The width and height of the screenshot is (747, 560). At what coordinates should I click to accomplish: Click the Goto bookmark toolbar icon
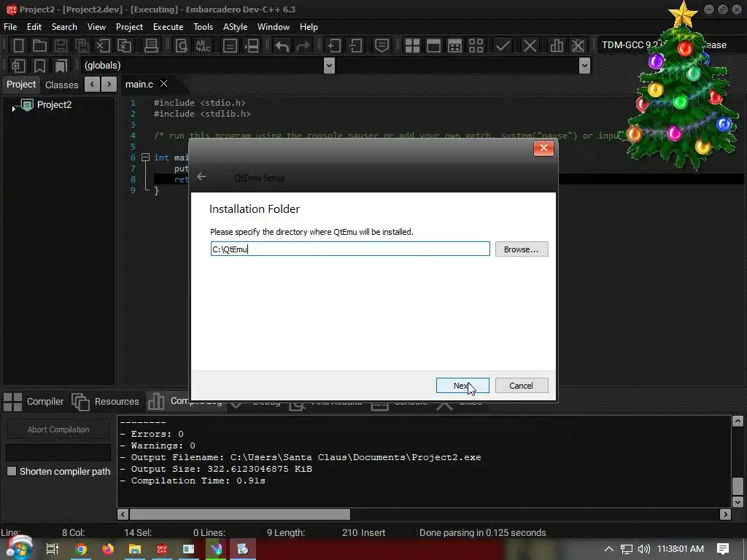click(x=61, y=66)
